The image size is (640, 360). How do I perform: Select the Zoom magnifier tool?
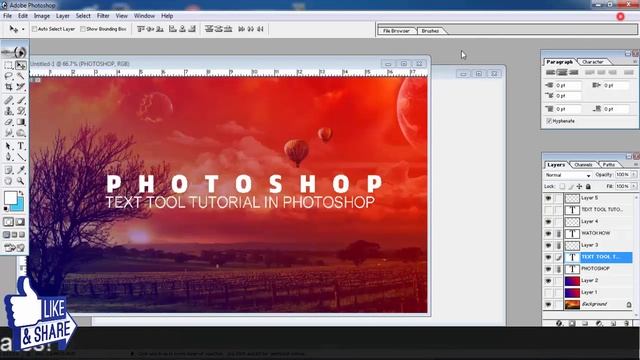[x=20, y=181]
